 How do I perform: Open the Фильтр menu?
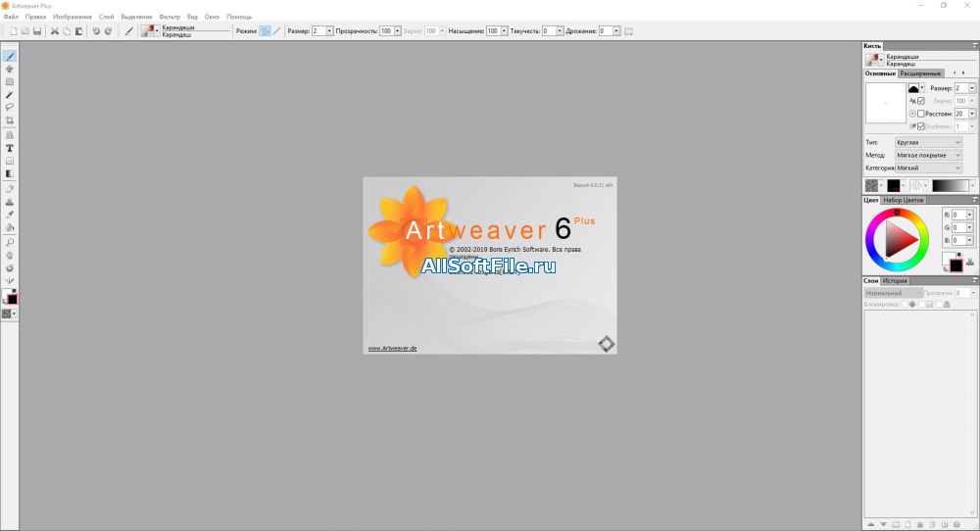pyautogui.click(x=170, y=17)
